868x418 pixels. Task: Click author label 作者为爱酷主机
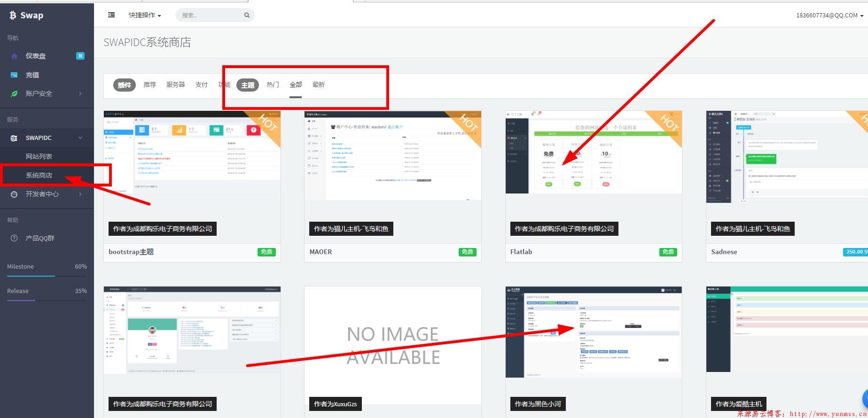[739, 404]
